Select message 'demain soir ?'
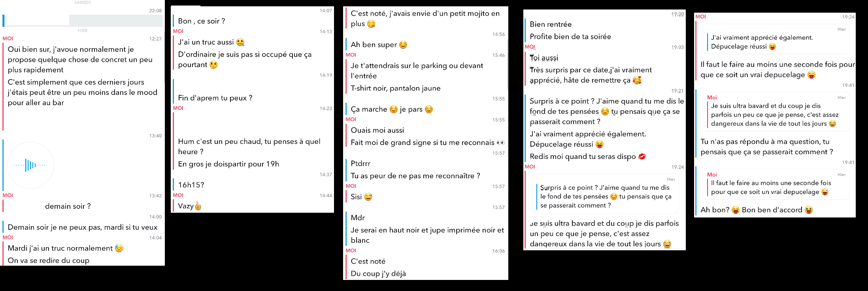The height and width of the screenshot is (291, 868). click(x=68, y=206)
